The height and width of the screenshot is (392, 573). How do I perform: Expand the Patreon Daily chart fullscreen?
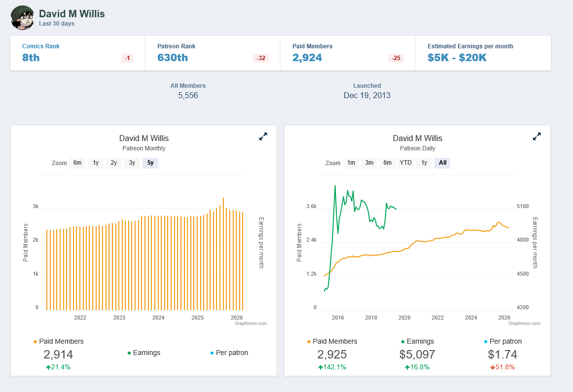537,137
